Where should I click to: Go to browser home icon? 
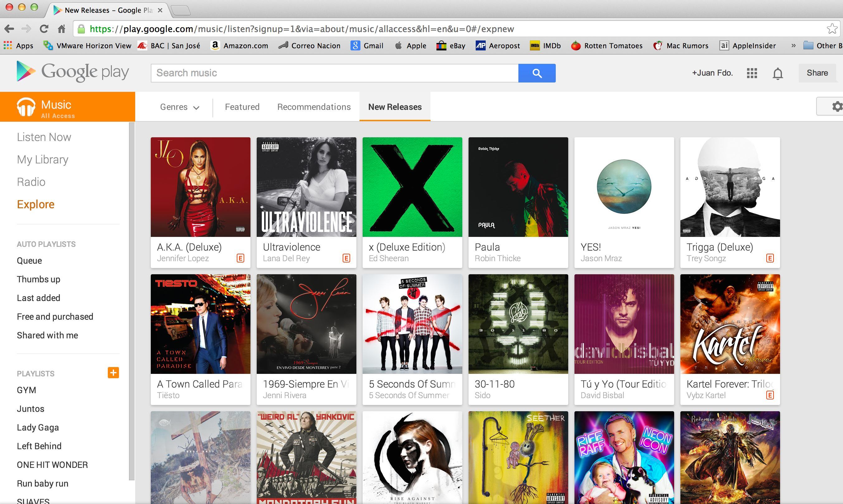point(61,29)
